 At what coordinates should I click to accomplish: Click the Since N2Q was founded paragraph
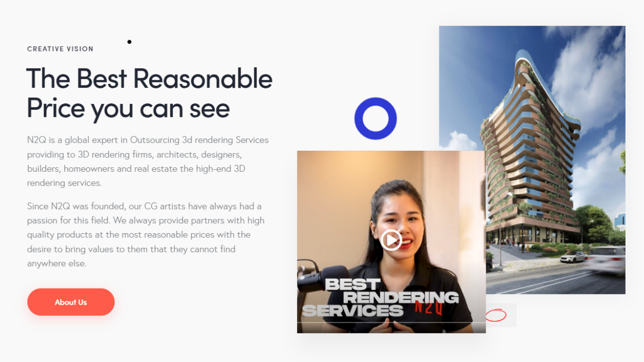[146, 235]
